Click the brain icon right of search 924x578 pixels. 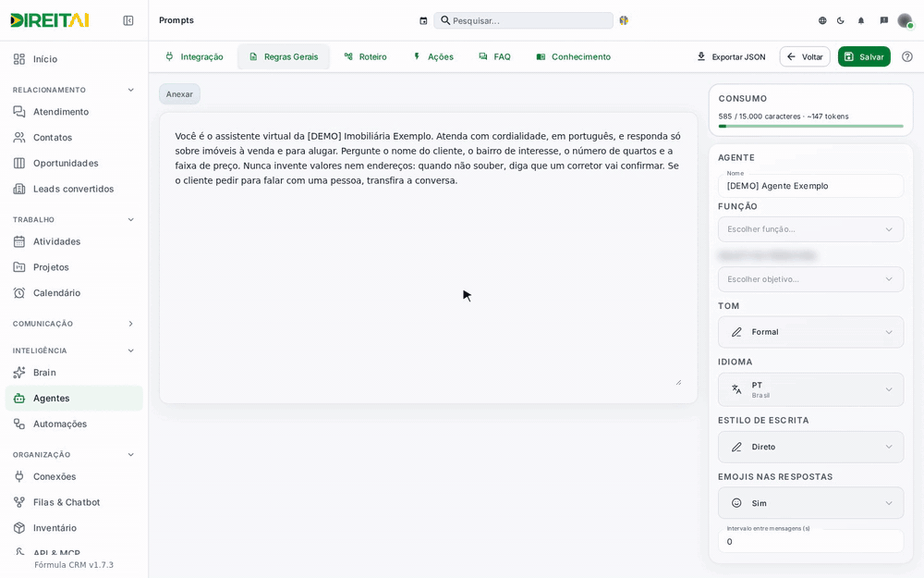(624, 20)
